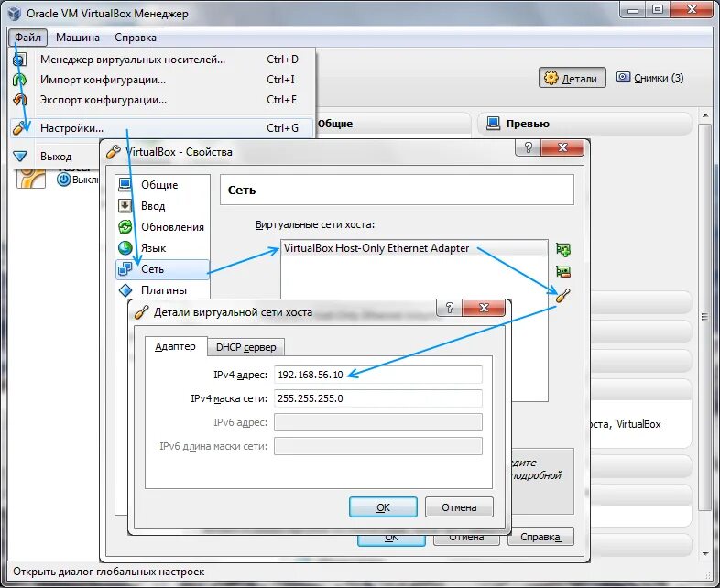Click the virtual media manager disk icon
Screen dimensions: 720x588
20,60
